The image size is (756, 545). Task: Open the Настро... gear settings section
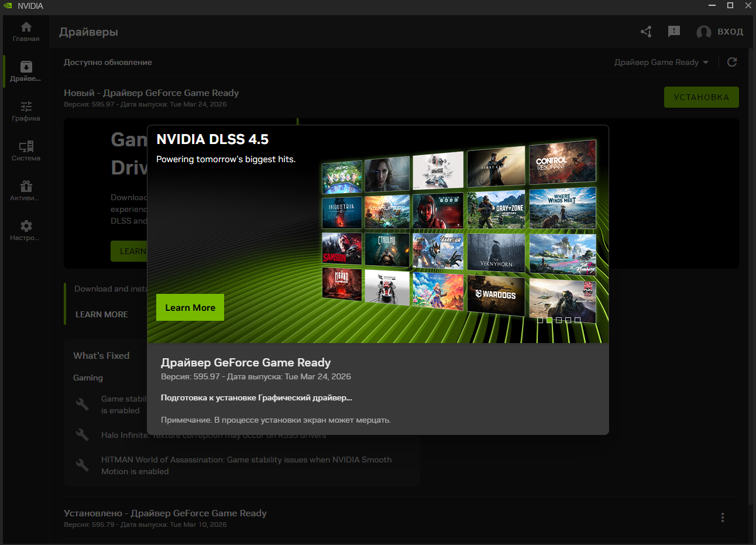(x=26, y=231)
